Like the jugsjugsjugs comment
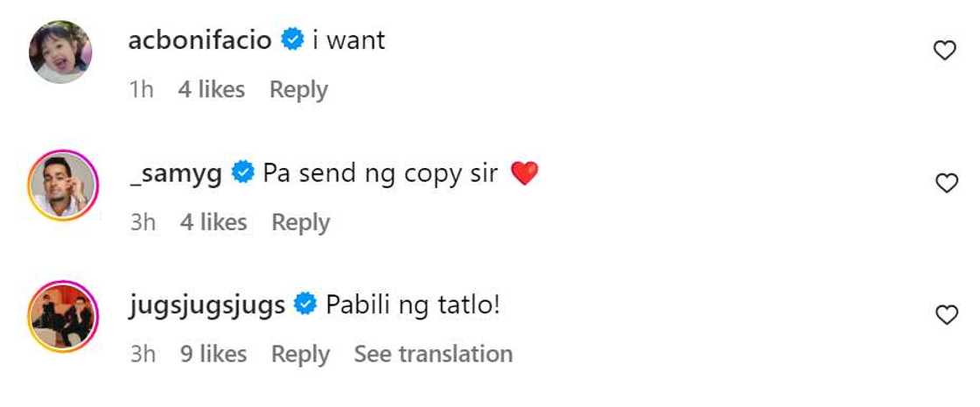The height and width of the screenshot is (407, 980). (x=947, y=315)
